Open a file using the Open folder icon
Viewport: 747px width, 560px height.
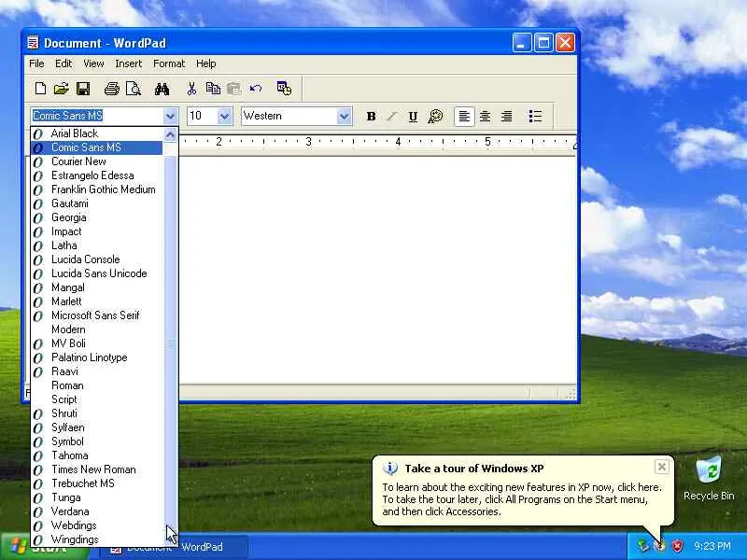pyautogui.click(x=62, y=89)
